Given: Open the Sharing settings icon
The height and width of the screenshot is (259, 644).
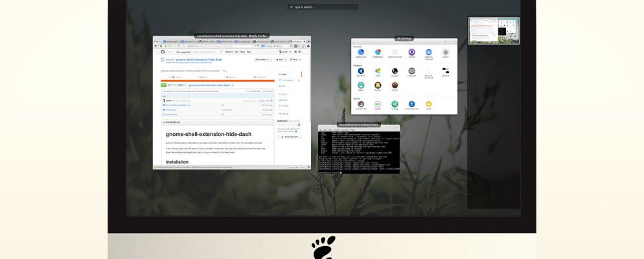Looking at the screenshot, I should click(395, 106).
